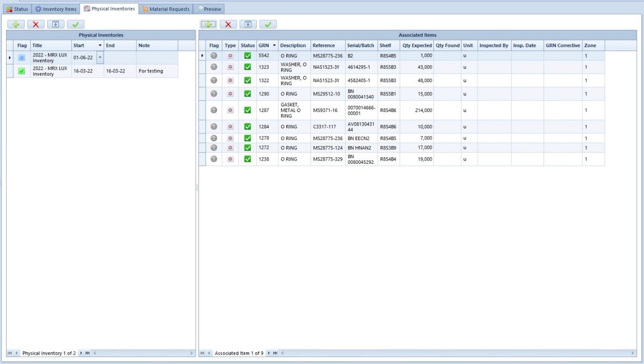Toggle status checkbox for GRN 1322
This screenshot has width=644, height=364.
click(247, 80)
